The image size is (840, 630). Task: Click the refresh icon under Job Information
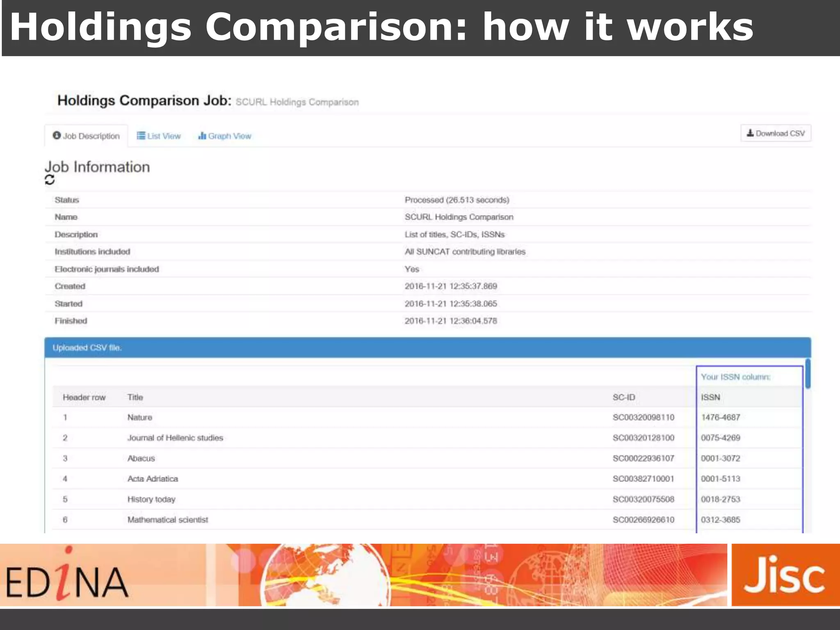click(50, 180)
